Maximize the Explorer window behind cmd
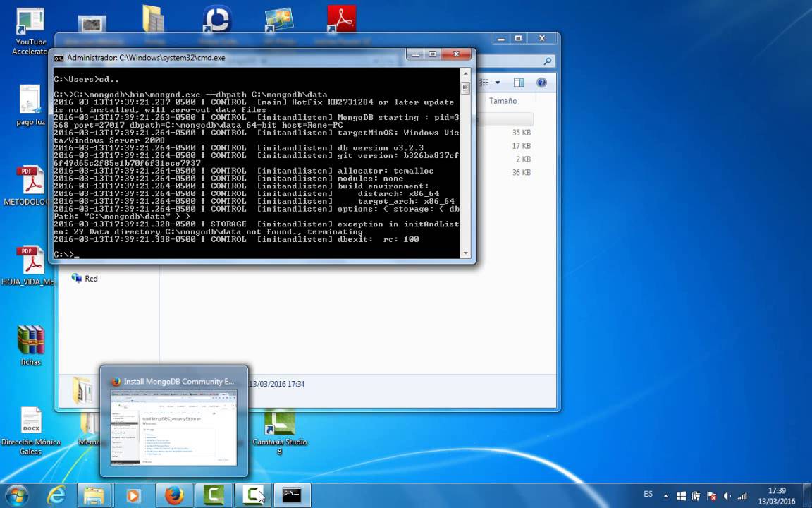Screen dimensions: 812x508 coord(518,38)
